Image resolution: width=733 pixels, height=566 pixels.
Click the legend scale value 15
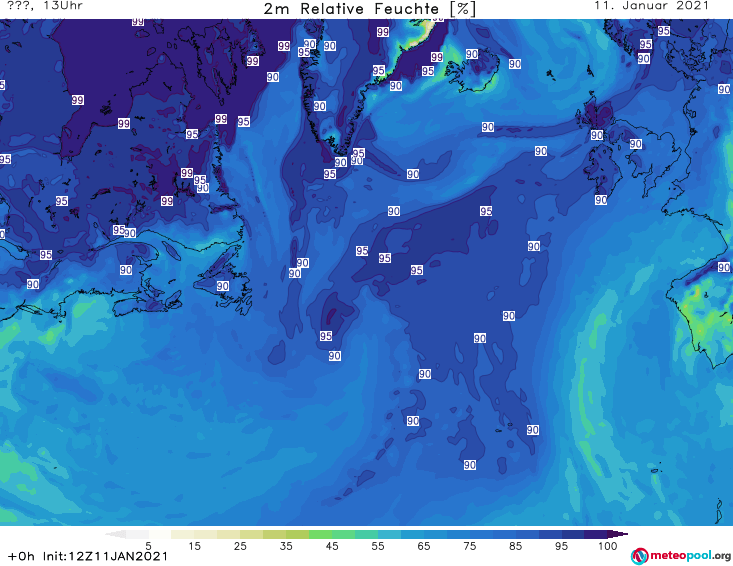click(194, 546)
